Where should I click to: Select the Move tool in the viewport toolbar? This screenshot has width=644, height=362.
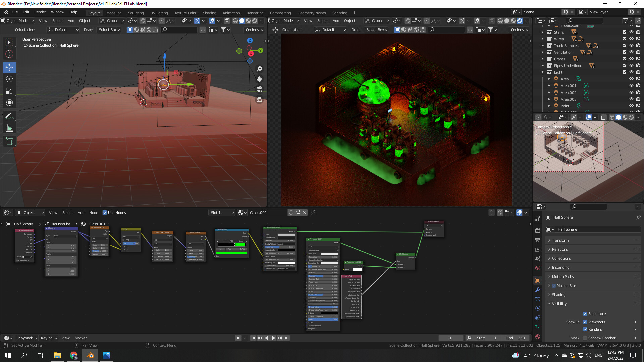9,67
